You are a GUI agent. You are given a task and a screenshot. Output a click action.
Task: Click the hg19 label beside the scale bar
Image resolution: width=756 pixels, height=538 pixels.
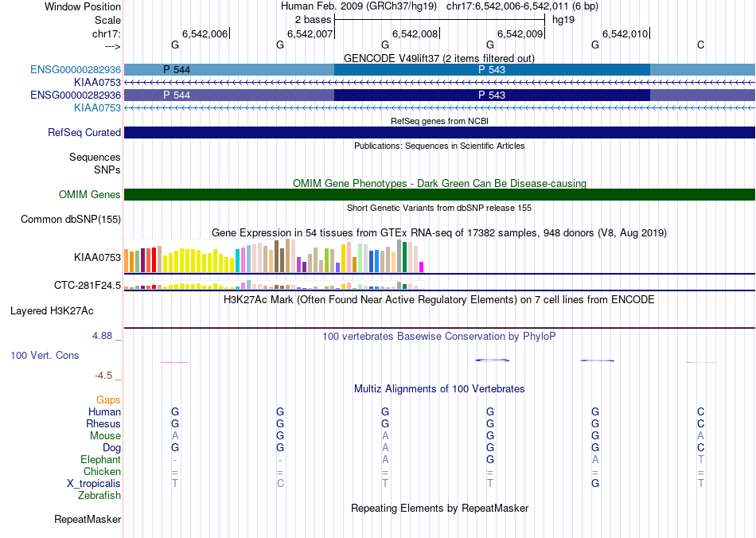563,20
